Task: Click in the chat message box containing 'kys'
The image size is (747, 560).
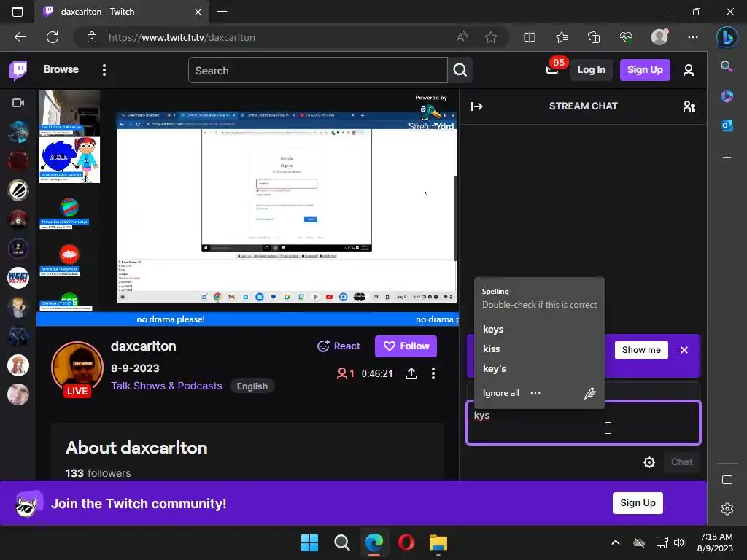Action: 583,423
